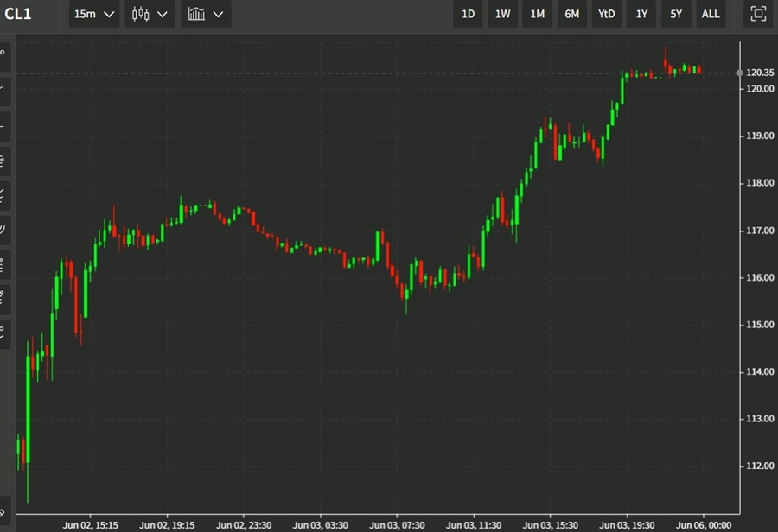Pick the diagonal trend line drawing tool
The width and height of the screenshot is (778, 532).
(x=4, y=88)
